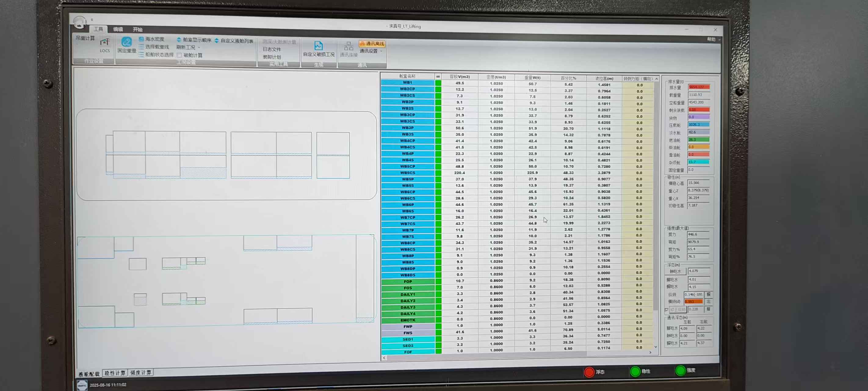Enable the 破舱计算 checkbox
868x391 pixels.
pos(179,55)
